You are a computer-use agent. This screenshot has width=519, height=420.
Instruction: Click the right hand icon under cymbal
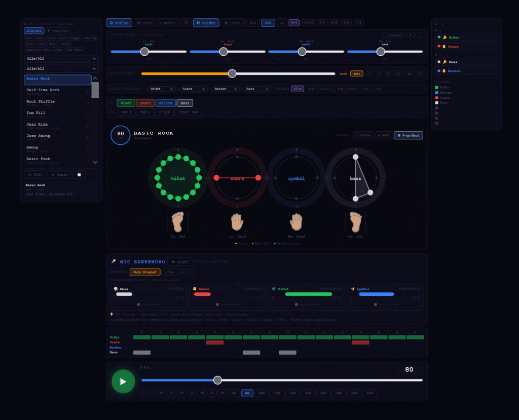pos(296,221)
